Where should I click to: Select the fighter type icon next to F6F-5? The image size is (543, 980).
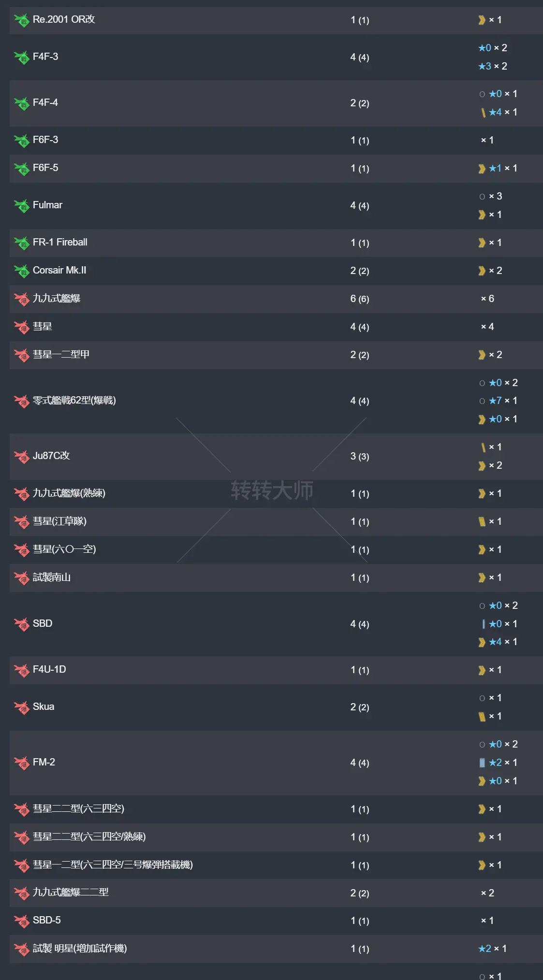coord(22,169)
